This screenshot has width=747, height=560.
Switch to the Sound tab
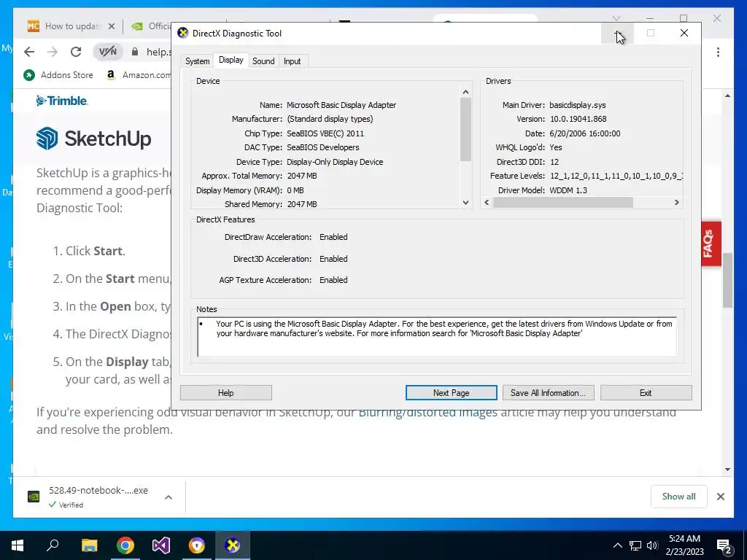263,61
